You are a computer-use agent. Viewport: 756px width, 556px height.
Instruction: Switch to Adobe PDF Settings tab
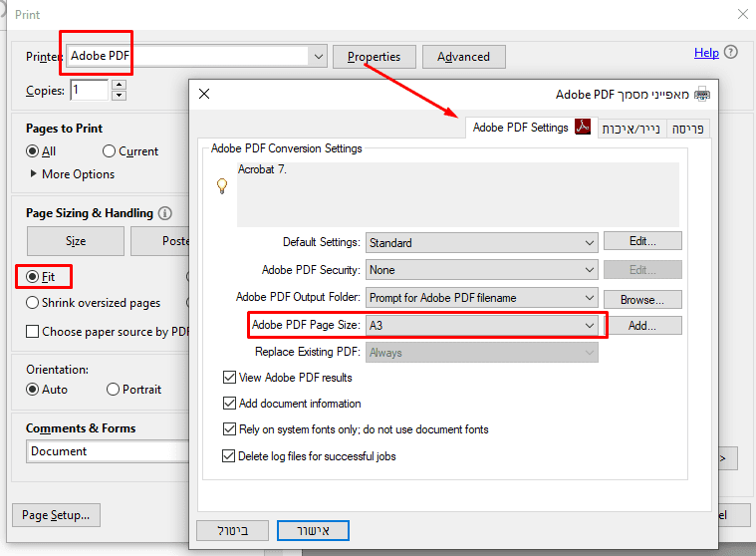(531, 128)
